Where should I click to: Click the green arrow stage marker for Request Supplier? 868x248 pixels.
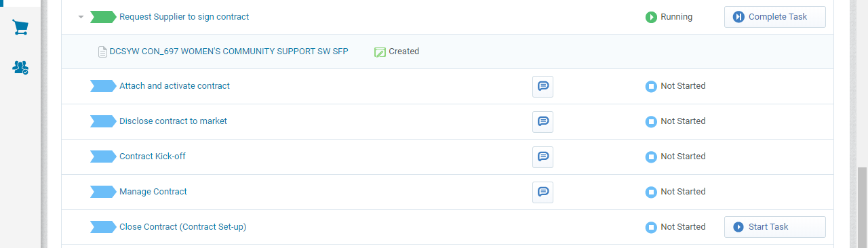click(x=103, y=17)
